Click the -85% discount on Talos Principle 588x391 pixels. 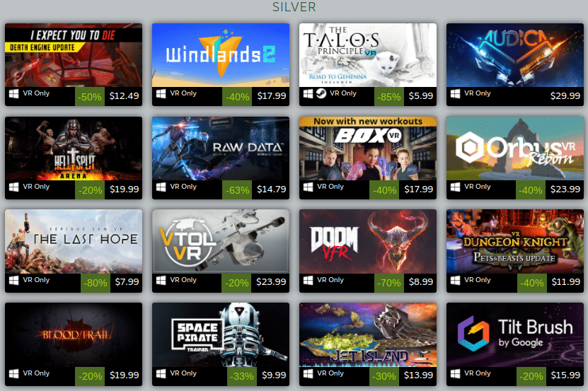point(389,97)
